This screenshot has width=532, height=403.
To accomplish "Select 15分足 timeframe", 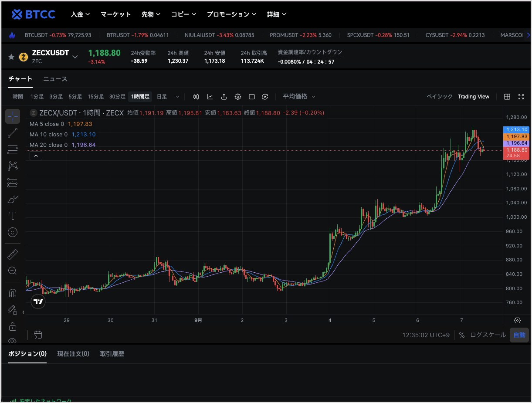I will click(x=96, y=97).
